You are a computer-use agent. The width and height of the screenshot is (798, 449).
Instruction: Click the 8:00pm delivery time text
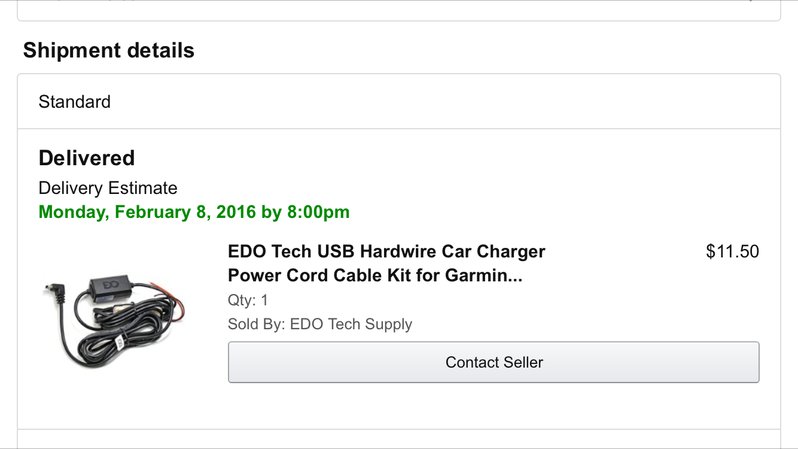(318, 212)
